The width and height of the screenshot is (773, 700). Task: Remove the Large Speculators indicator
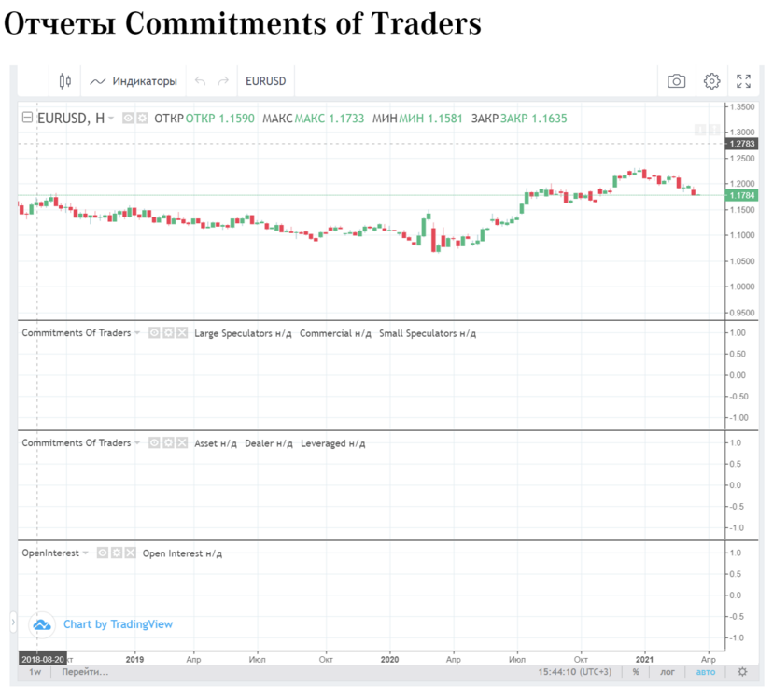tap(182, 333)
